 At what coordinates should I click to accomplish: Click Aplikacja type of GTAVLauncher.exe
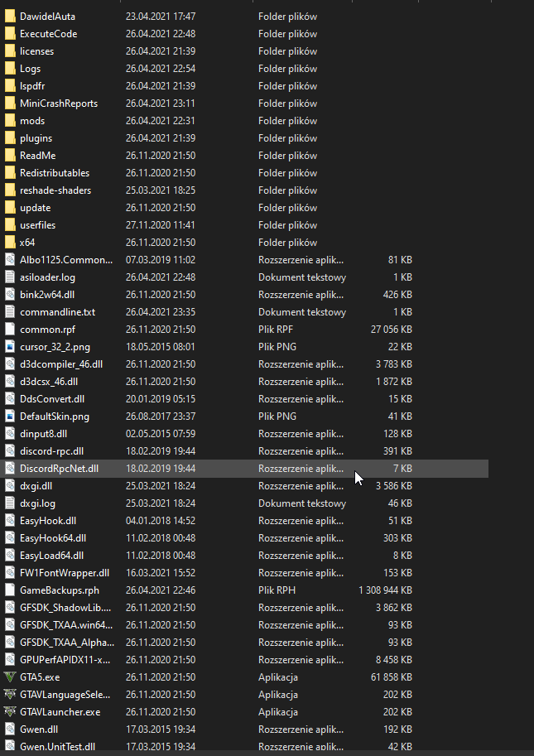278,711
